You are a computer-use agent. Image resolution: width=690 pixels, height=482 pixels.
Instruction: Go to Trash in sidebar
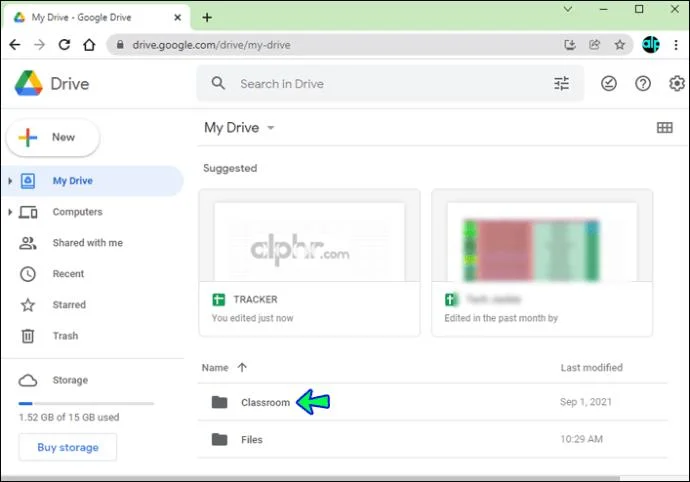[65, 335]
